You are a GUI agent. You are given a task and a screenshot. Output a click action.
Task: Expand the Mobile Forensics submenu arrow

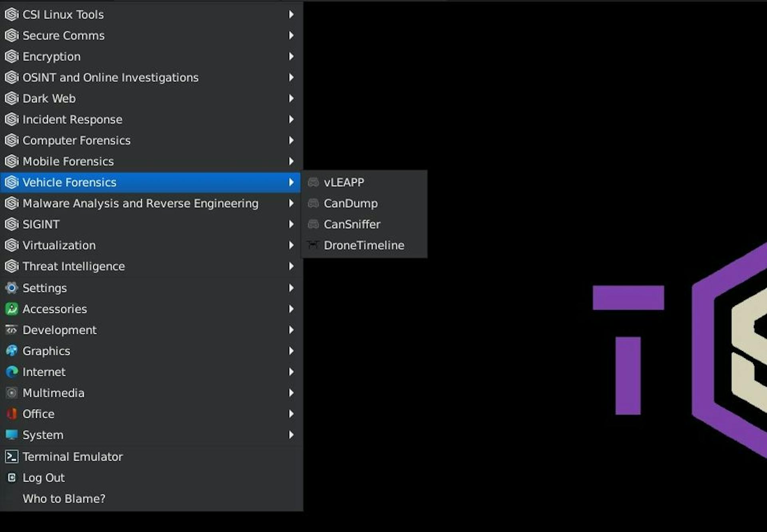point(291,161)
